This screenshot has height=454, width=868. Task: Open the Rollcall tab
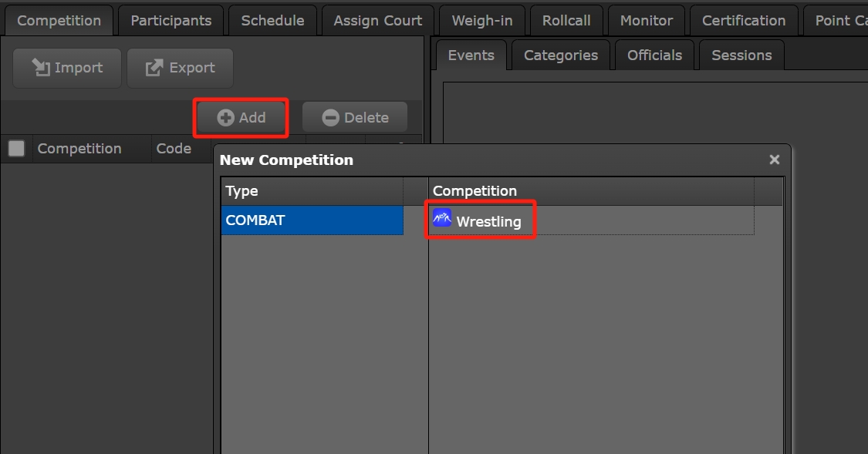[x=566, y=21]
